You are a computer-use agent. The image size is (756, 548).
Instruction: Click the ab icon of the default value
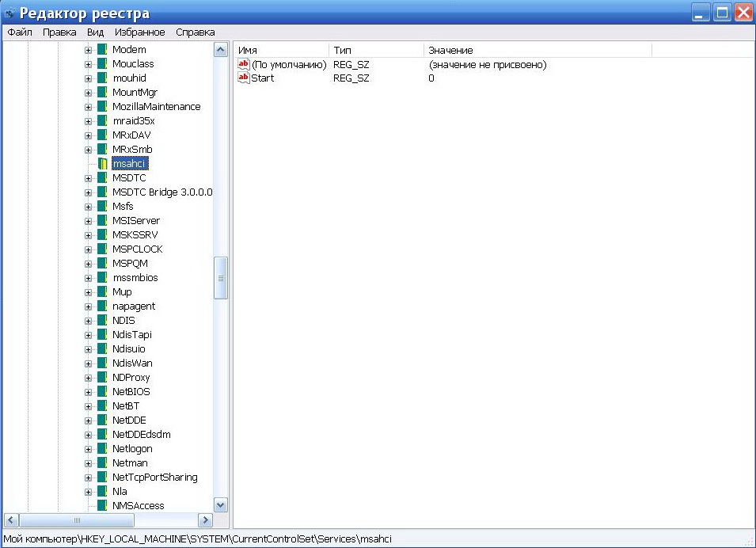click(x=244, y=64)
